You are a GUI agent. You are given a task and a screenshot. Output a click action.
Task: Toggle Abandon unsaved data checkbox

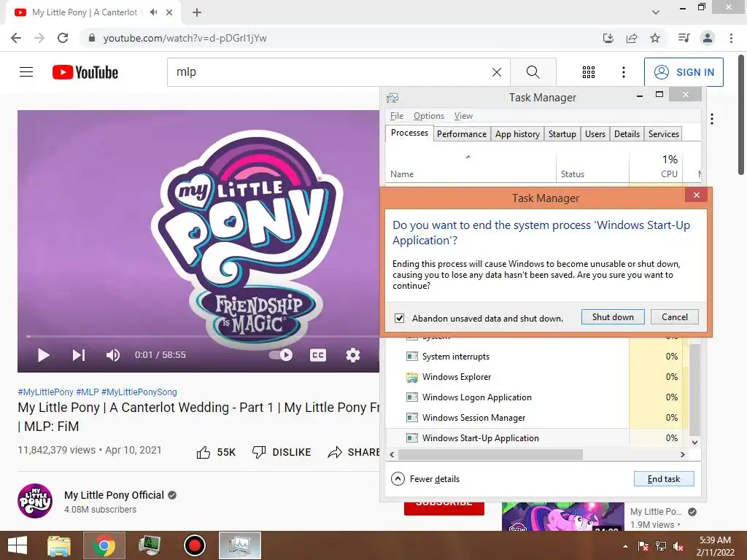[x=399, y=318]
